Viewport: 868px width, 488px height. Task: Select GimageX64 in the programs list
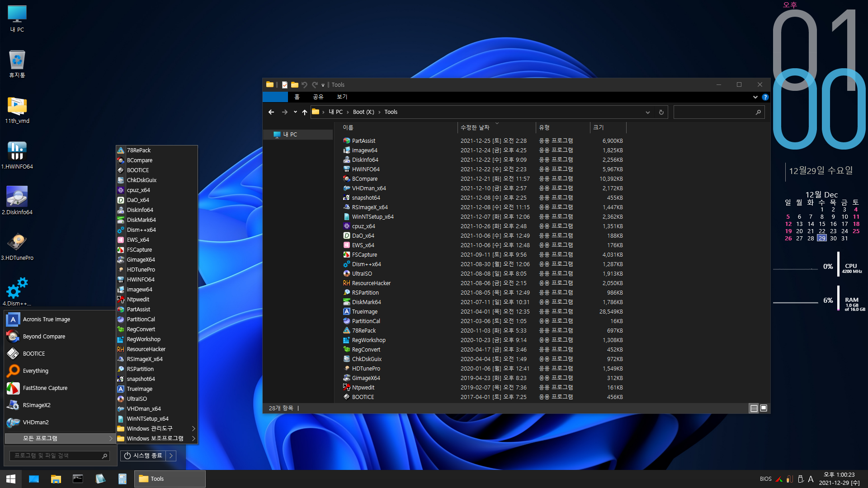coord(156,260)
